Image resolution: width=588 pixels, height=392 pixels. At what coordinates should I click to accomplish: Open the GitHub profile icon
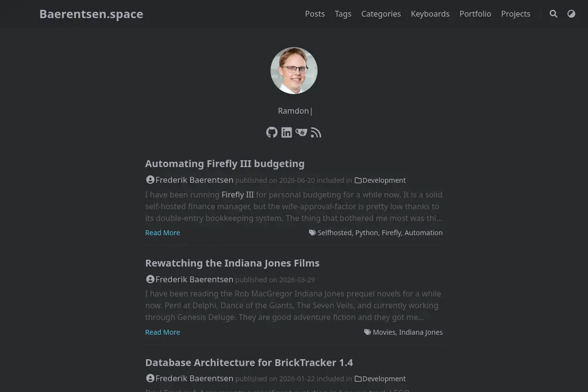[x=272, y=132]
